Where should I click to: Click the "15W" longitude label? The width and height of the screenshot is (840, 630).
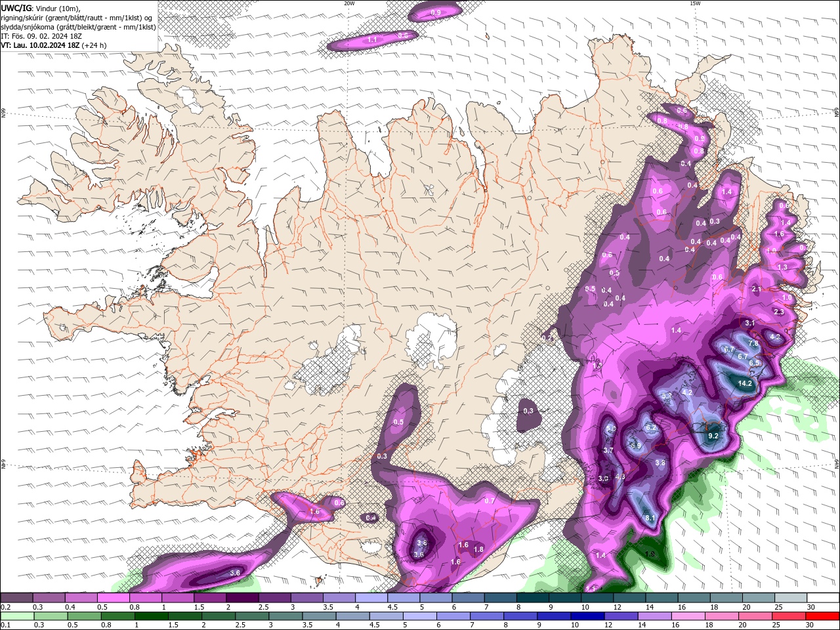695,3
